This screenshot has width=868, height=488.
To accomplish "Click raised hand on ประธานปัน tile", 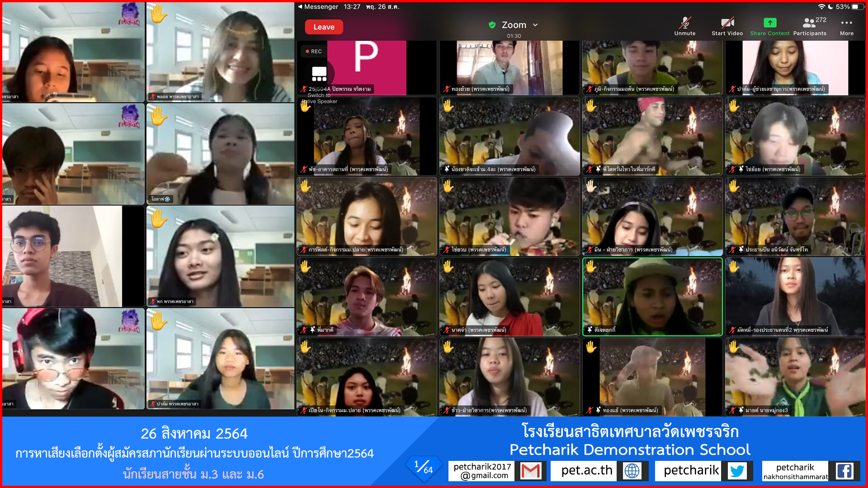I will coord(734,186).
